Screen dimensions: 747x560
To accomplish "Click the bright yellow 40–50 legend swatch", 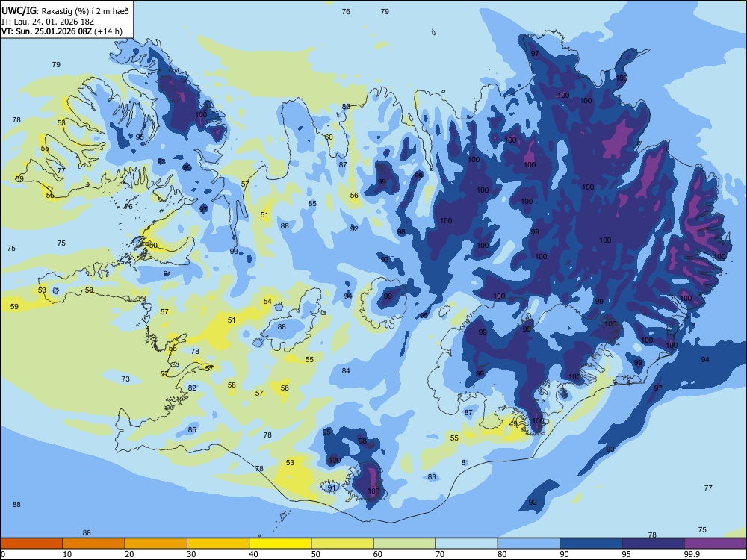I will [280, 544].
